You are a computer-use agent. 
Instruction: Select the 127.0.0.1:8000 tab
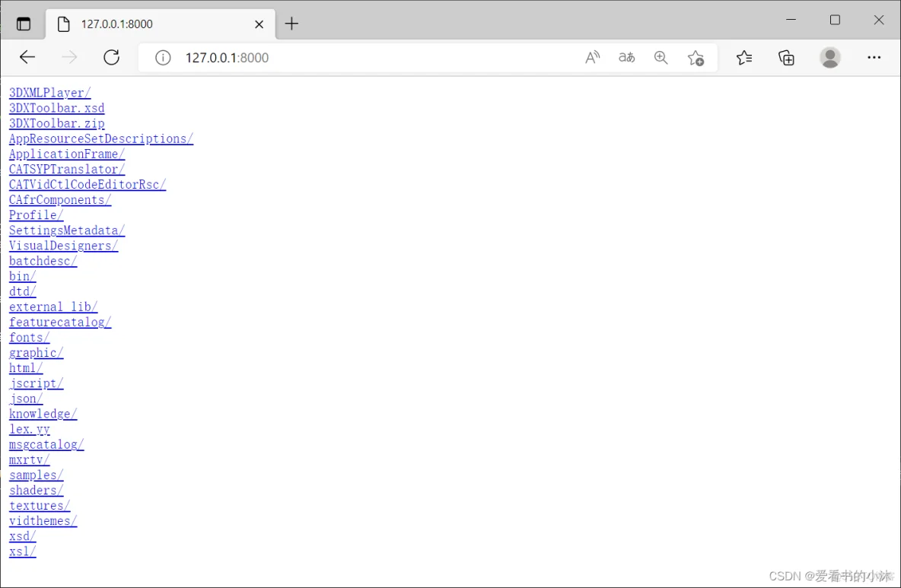161,24
